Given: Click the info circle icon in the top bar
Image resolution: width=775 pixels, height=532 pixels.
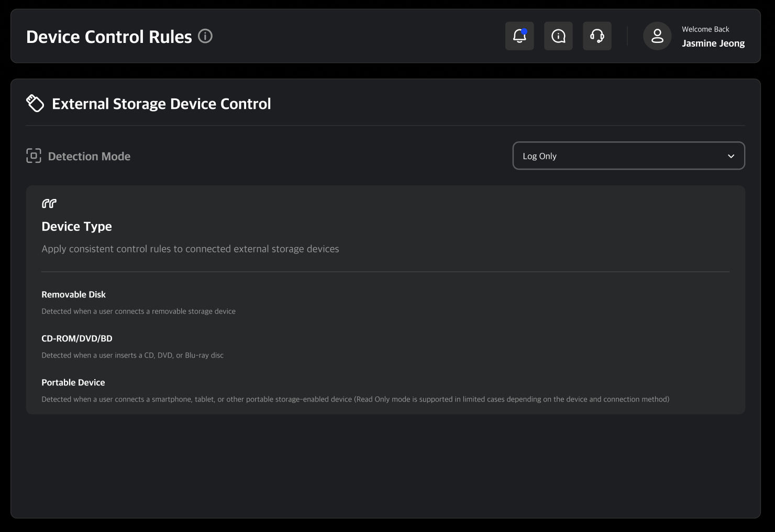Looking at the screenshot, I should click(558, 36).
